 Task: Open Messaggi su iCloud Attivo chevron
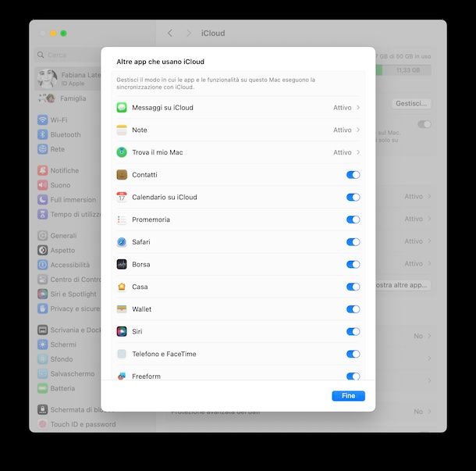(x=358, y=108)
